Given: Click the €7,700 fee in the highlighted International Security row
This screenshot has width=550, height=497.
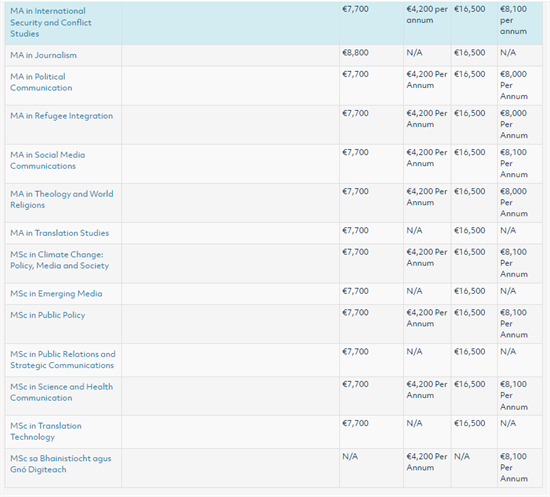Looking at the screenshot, I should coord(355,9).
